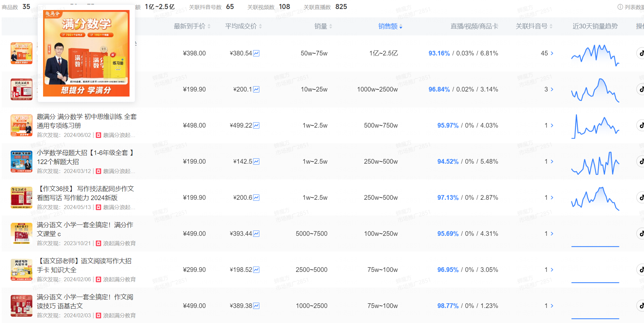Click the 30-day sales trend chart in first row
This screenshot has width=644, height=323.
(x=595, y=55)
